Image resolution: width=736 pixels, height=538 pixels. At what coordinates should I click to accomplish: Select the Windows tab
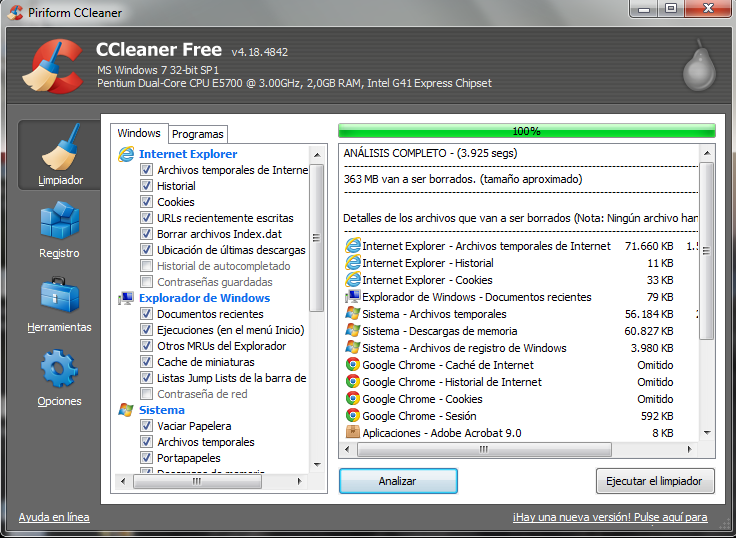click(139, 133)
